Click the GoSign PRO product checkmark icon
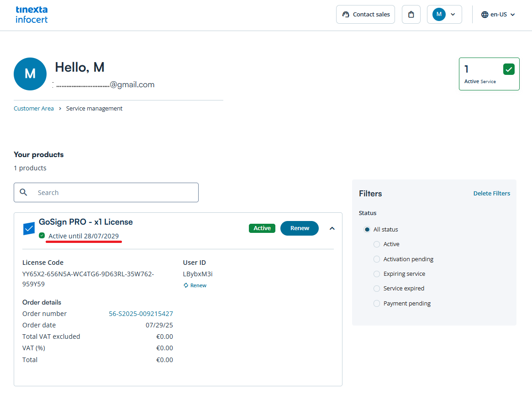 click(29, 228)
